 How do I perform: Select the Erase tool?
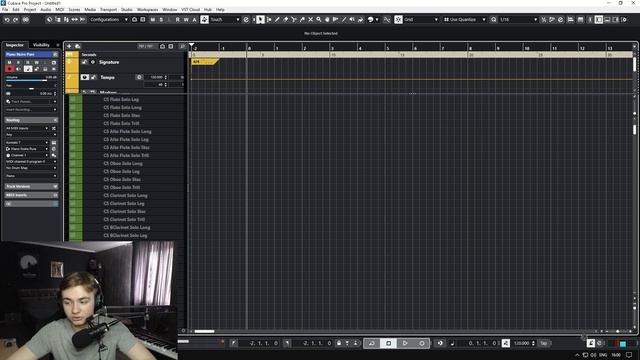pos(285,20)
